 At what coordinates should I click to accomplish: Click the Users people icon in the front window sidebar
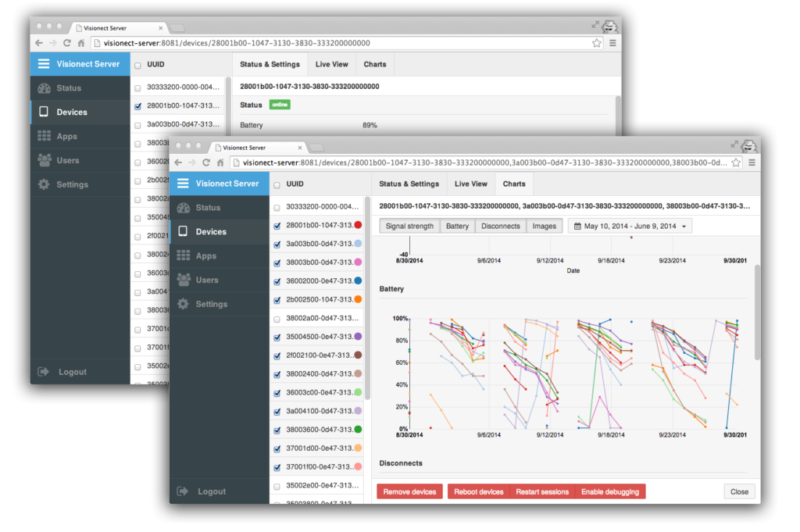tap(184, 280)
